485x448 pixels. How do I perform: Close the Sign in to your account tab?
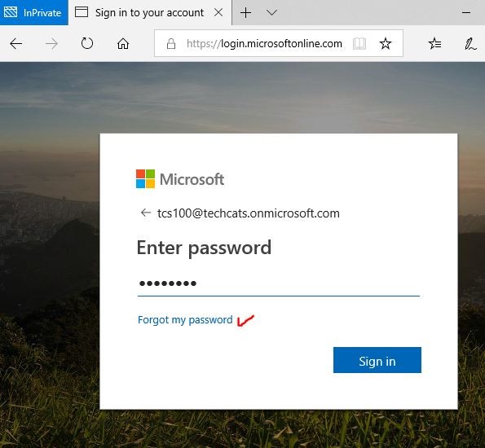(218, 13)
